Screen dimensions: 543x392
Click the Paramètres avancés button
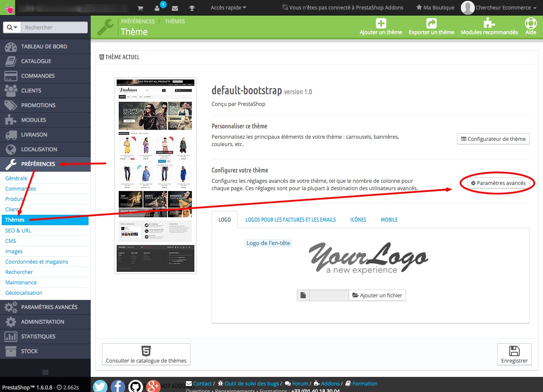498,183
